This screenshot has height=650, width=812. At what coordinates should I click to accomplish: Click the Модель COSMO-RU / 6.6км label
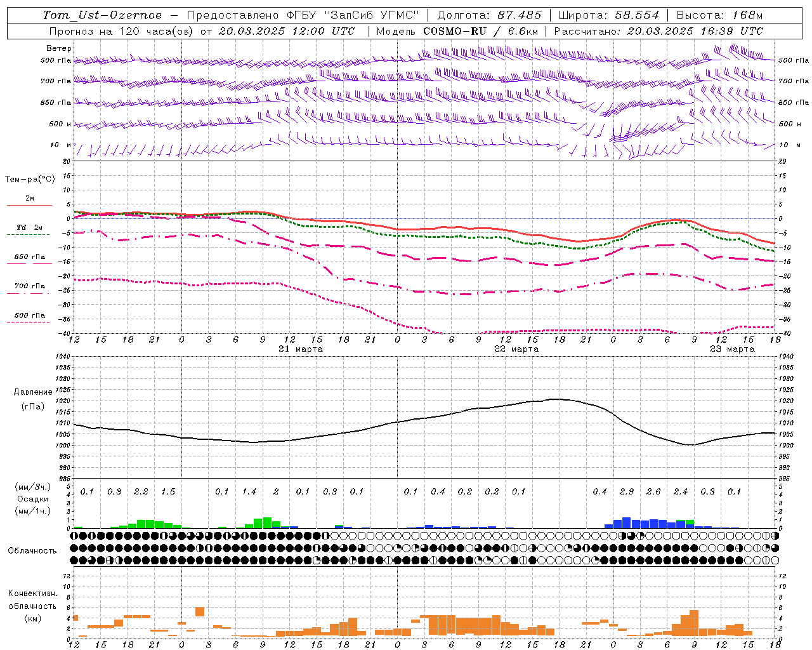pyautogui.click(x=457, y=31)
